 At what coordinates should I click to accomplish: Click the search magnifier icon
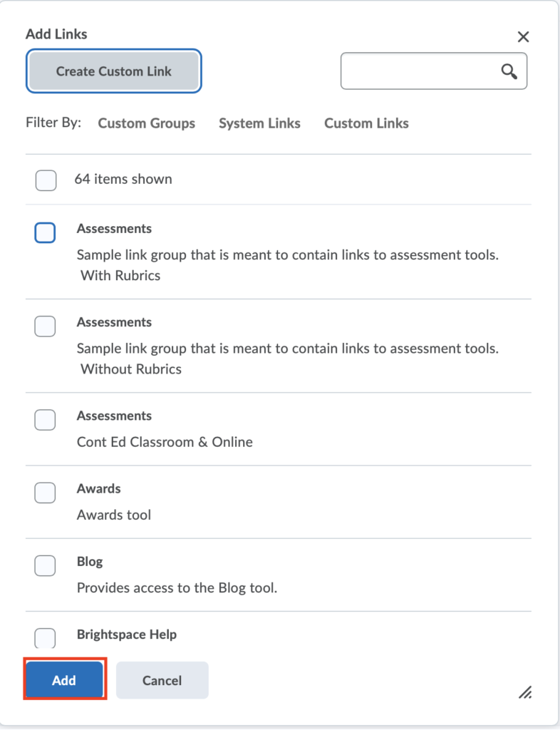pos(509,71)
